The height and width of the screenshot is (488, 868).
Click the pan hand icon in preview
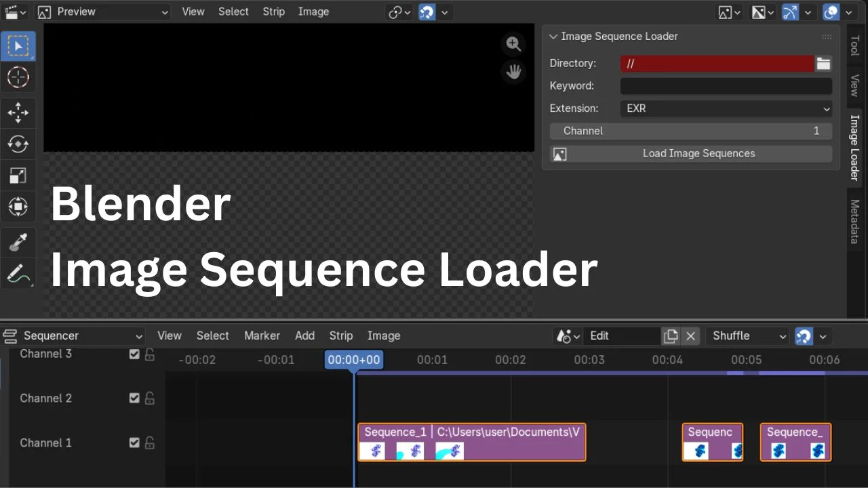pos(513,71)
